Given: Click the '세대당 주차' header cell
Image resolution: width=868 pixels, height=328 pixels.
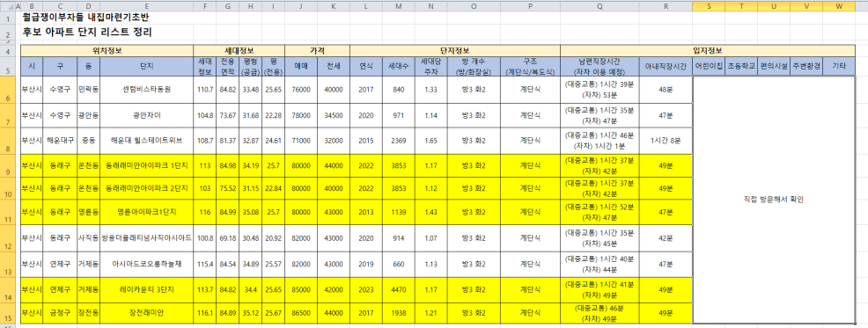Looking at the screenshot, I should pos(430,66).
